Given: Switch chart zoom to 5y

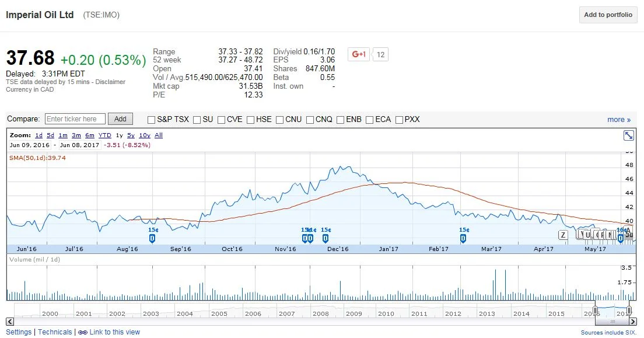Looking at the screenshot, I should [131, 135].
